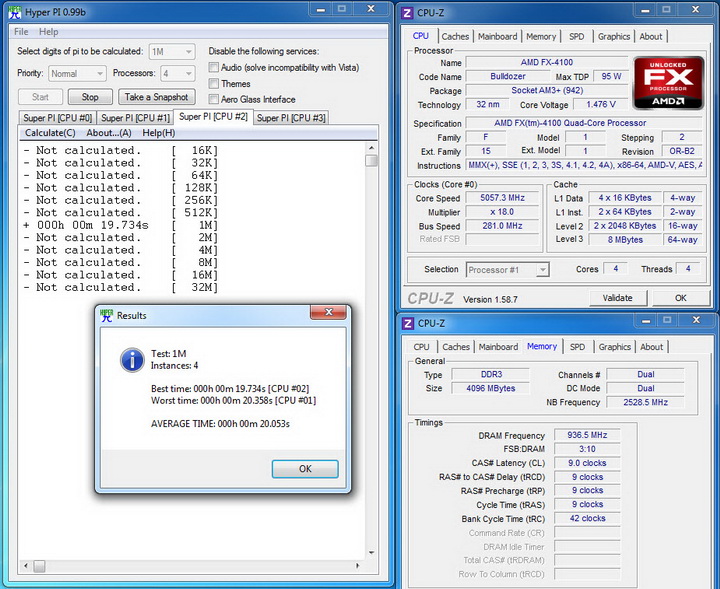Click the Results dialog Hyper PI icon
This screenshot has height=589, width=720.
[x=107, y=315]
